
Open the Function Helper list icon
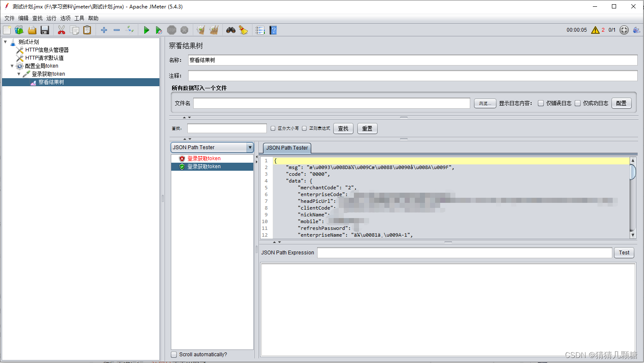pyautogui.click(x=260, y=30)
